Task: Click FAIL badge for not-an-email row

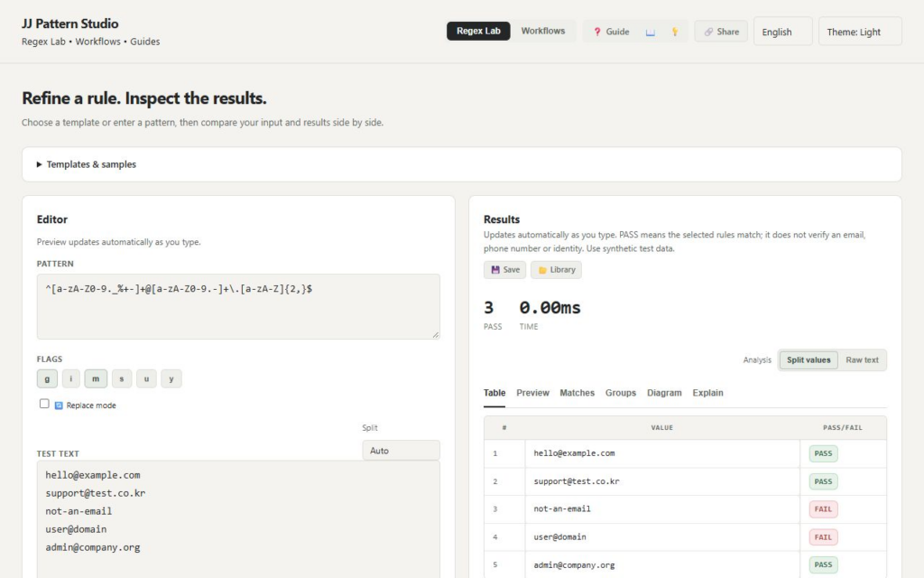Action: [x=823, y=509]
